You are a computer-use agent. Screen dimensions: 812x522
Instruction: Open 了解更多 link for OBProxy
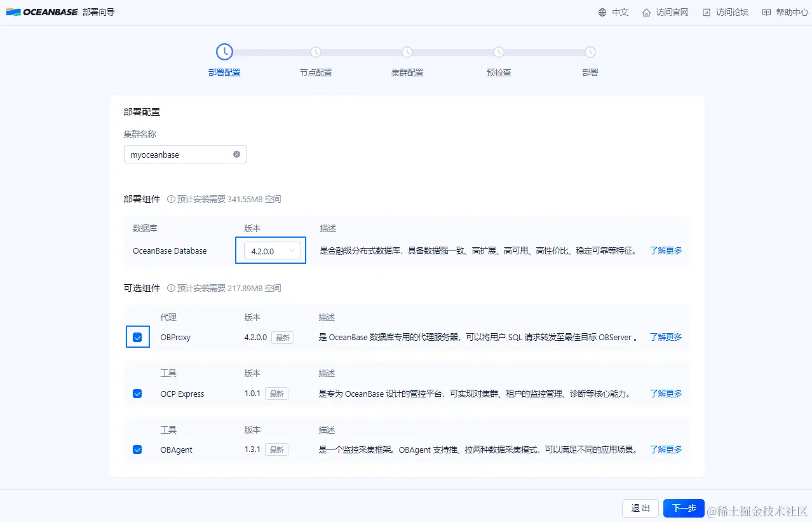click(666, 337)
